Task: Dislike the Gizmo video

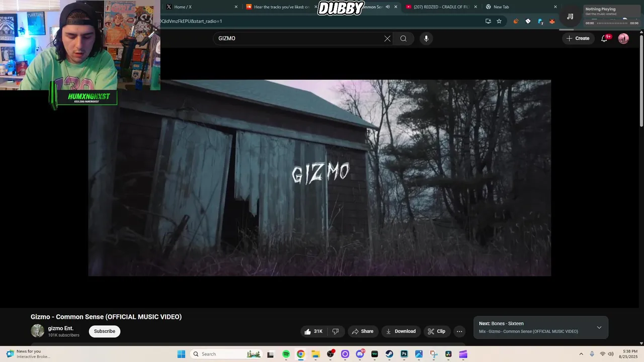Action: click(336, 331)
